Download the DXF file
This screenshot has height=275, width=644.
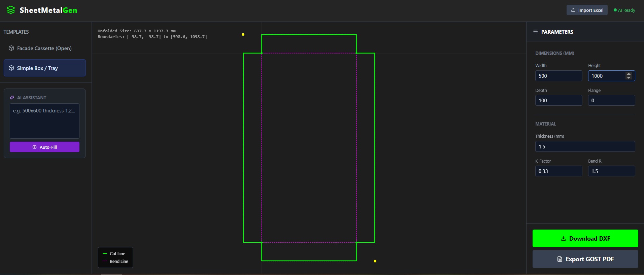point(585,238)
